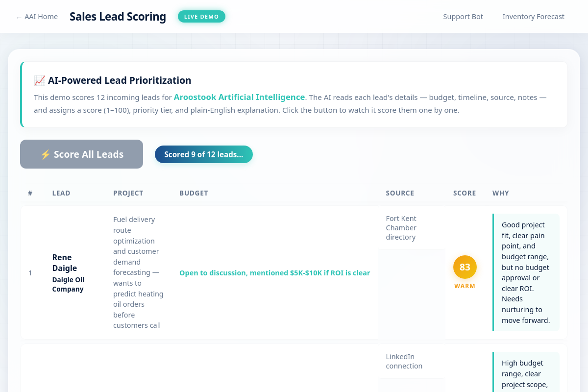Click the # column header
Viewport: 588px width, 392px height.
[30, 193]
